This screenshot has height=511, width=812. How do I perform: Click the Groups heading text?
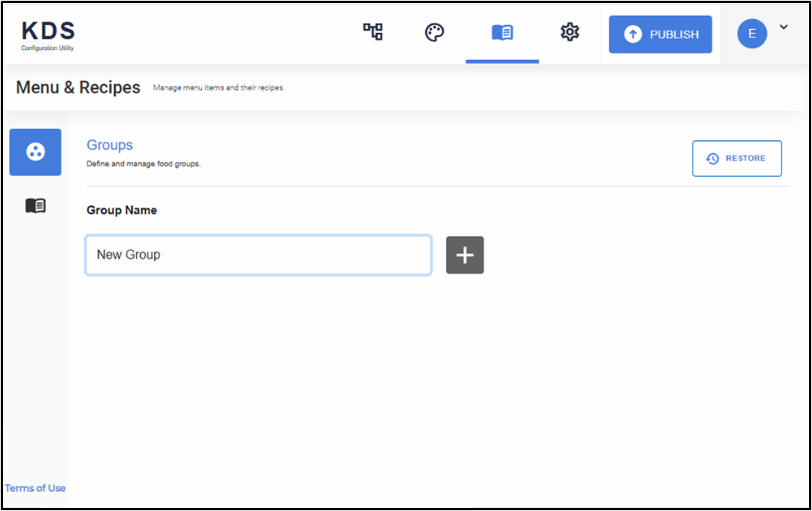click(110, 145)
